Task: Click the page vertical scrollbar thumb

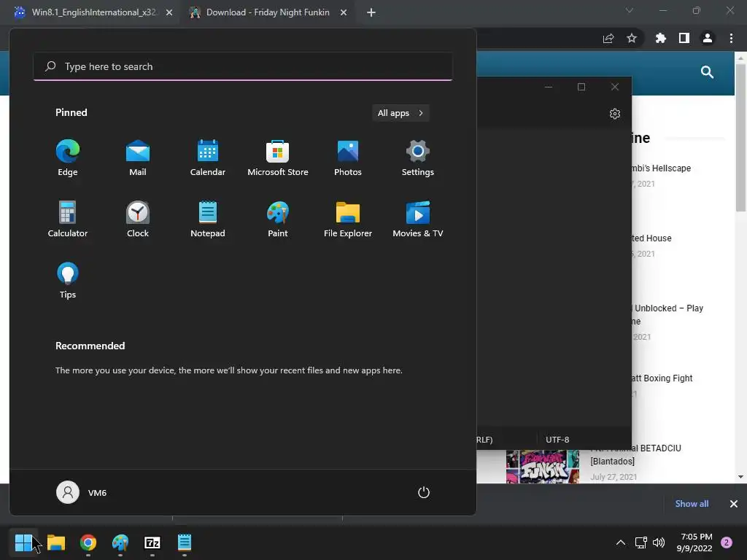Action: tap(740, 137)
